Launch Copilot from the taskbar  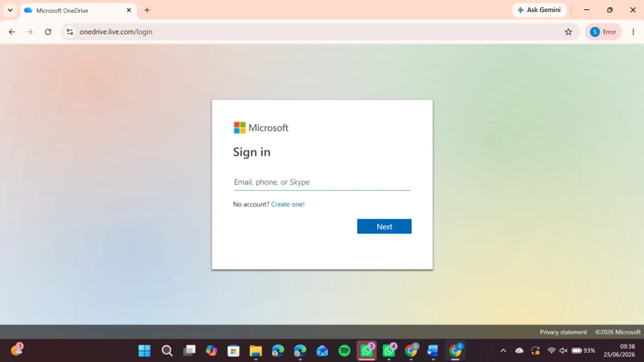click(212, 351)
